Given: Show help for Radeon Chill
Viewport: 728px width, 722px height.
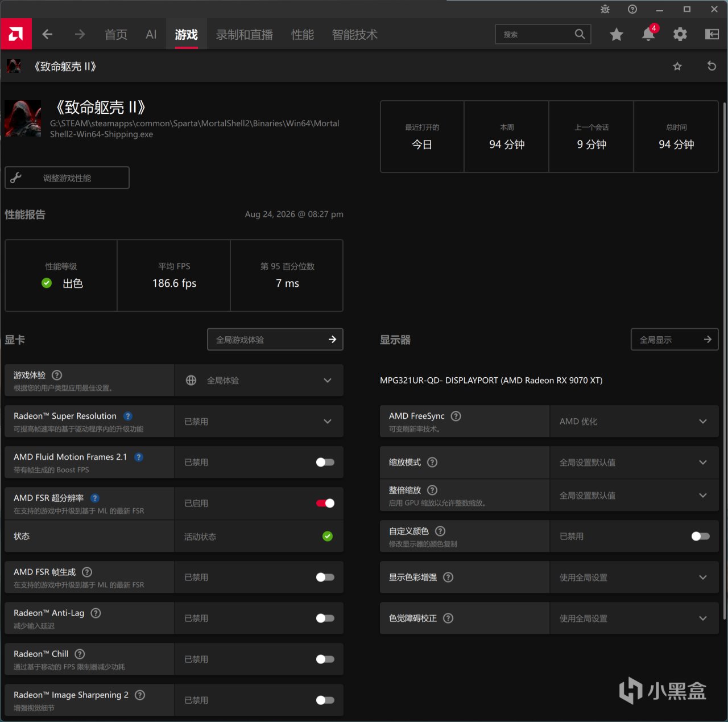Looking at the screenshot, I should click(x=80, y=654).
